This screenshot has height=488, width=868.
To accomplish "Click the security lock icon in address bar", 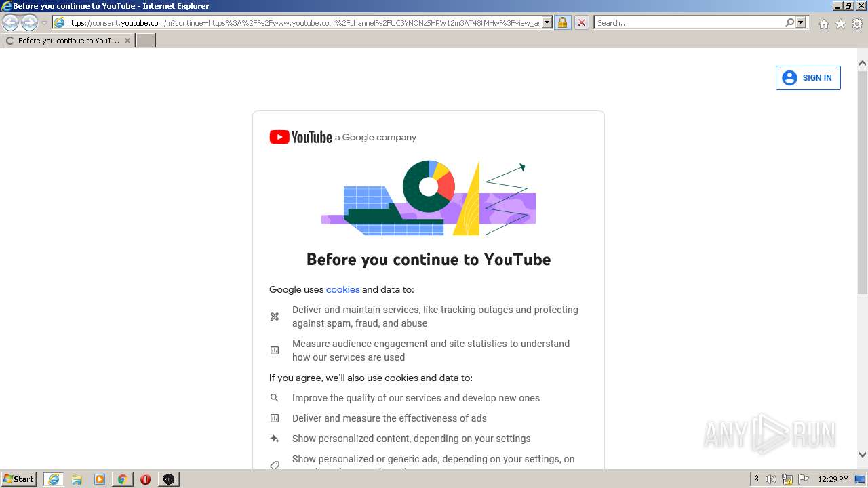I will coord(562,23).
